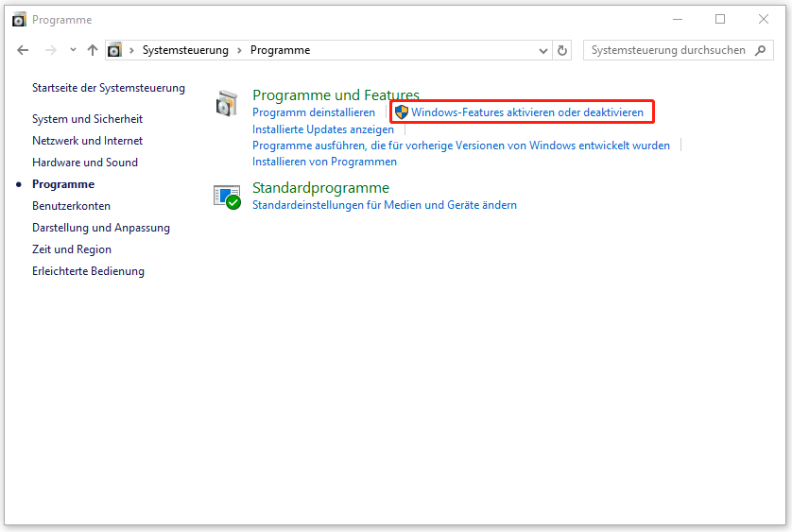792x532 pixels.
Task: Close the Programme window
Action: pos(764,20)
